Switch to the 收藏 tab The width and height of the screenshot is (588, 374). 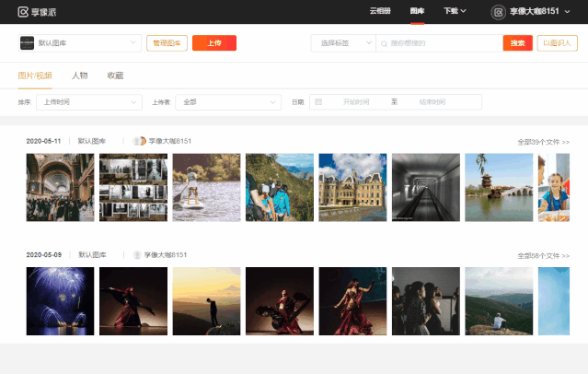point(115,75)
